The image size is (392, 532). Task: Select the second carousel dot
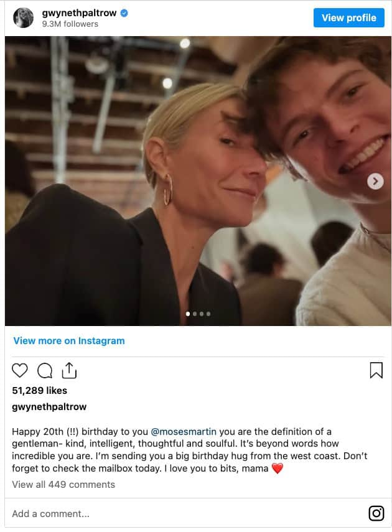point(195,314)
